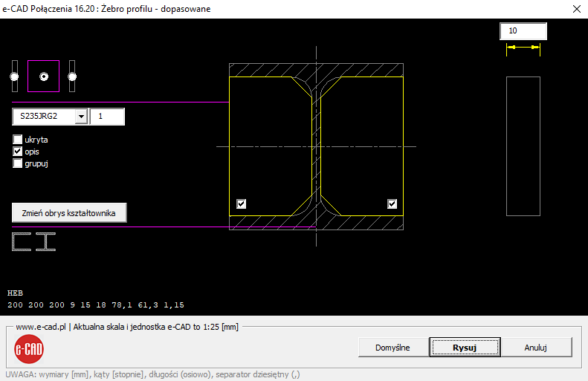Click the thickness field showing 10

click(523, 31)
